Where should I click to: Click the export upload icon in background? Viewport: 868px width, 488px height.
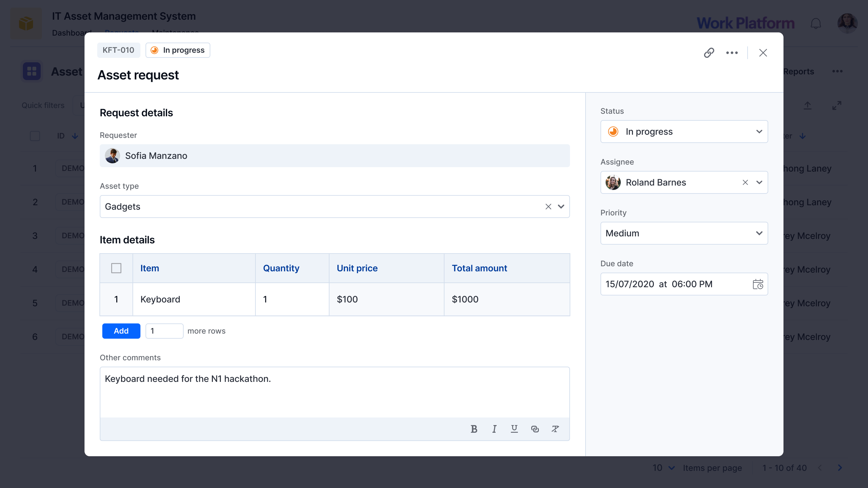(x=807, y=105)
